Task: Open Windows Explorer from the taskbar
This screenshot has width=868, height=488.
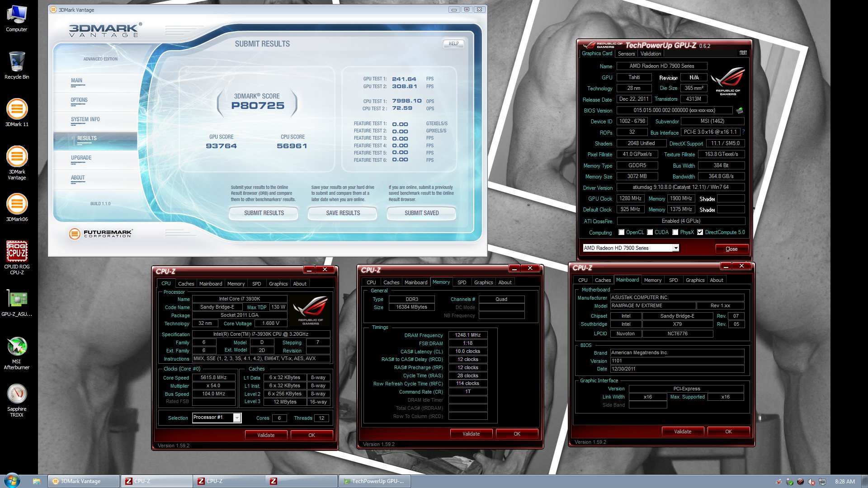Action: (37, 481)
